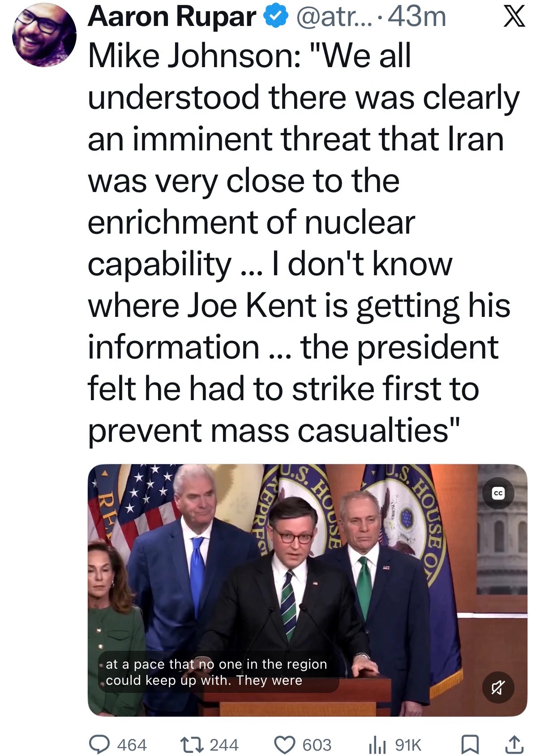Tap the X logo icon
This screenshot has width=540, height=756.
pyautogui.click(x=514, y=17)
